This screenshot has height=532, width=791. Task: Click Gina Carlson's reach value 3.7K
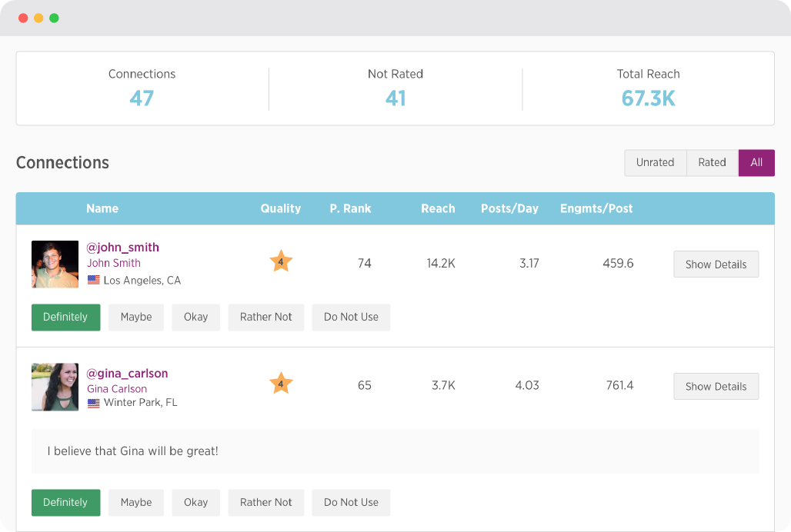(x=443, y=385)
